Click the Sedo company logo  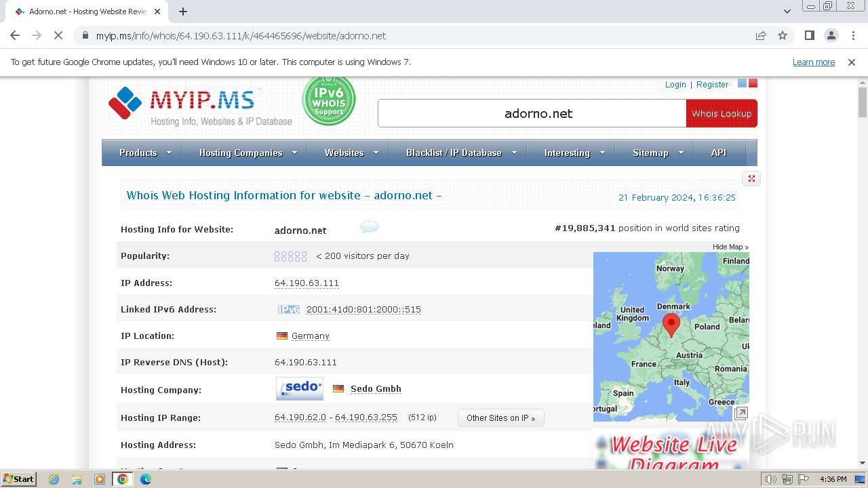click(300, 388)
